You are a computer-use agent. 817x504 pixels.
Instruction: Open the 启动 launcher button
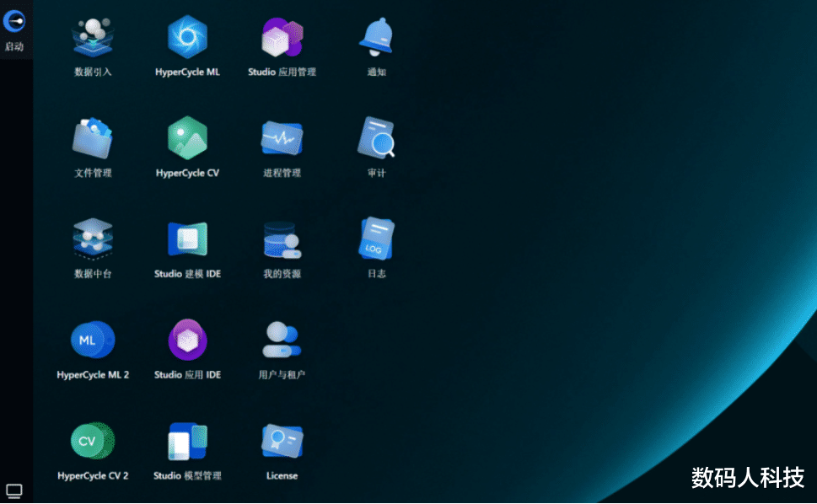(x=14, y=29)
